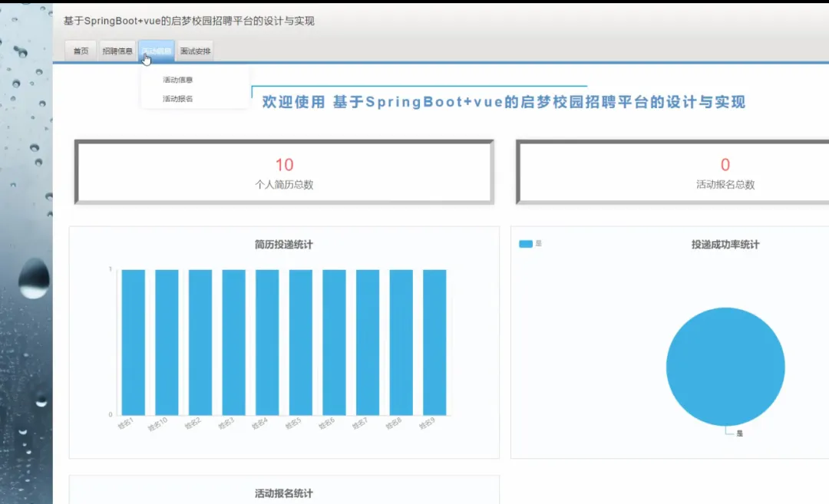Viewport: 829px width, 504px height.
Task: Click the bar for 姓名9
Action: [x=434, y=342]
